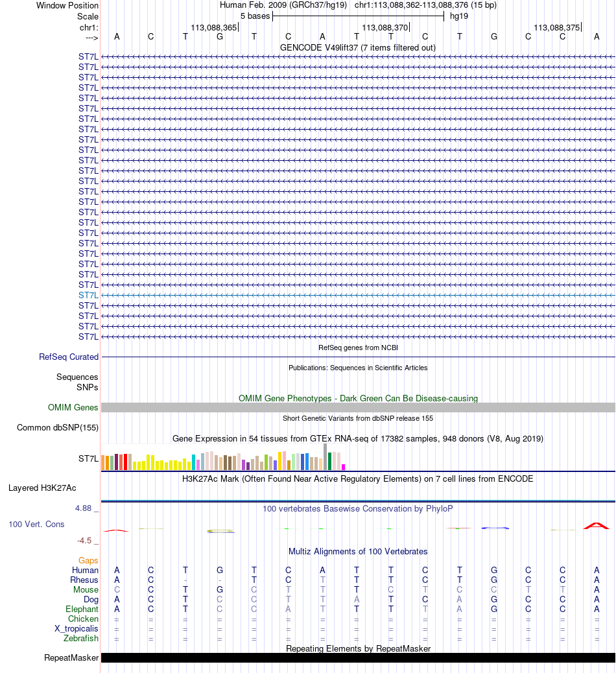The height and width of the screenshot is (673, 616).
Task: Click the dark green bar in GTEx chart
Action: (329, 462)
